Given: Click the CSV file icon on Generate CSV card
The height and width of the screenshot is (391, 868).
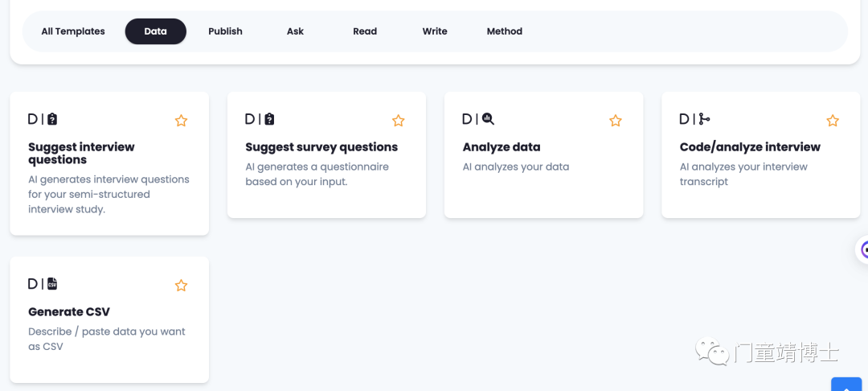Looking at the screenshot, I should click(52, 283).
